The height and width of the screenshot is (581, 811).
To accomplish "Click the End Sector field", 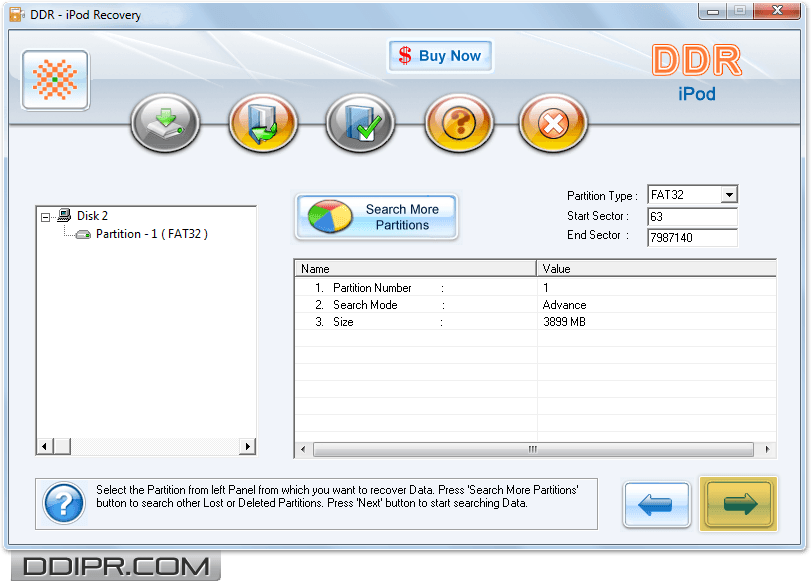I will pyautogui.click(x=692, y=237).
